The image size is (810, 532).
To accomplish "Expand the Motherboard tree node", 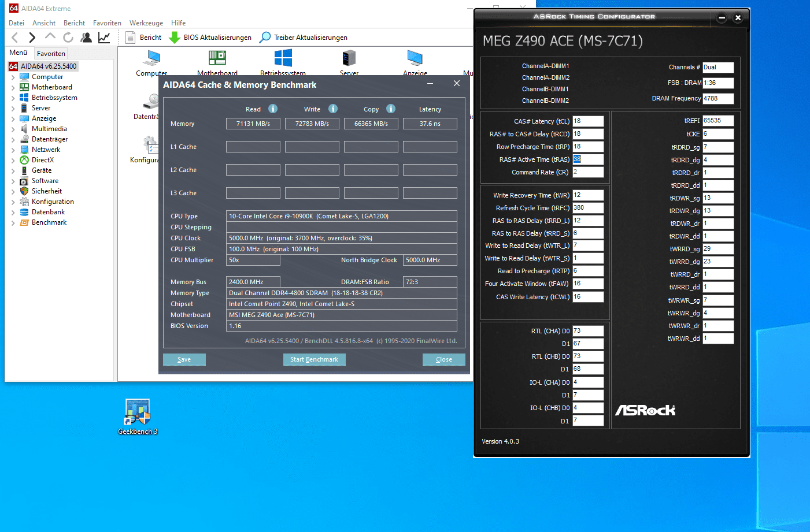I will [13, 88].
